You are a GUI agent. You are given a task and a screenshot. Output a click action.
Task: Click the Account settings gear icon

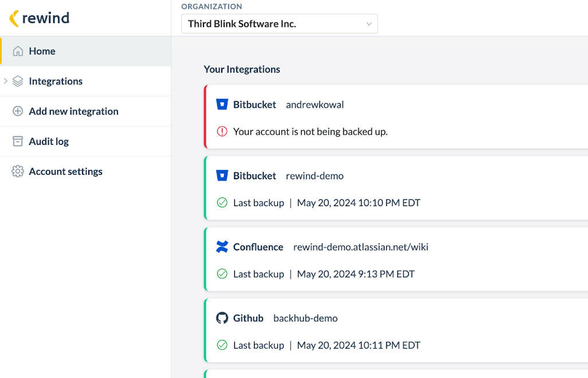point(18,171)
